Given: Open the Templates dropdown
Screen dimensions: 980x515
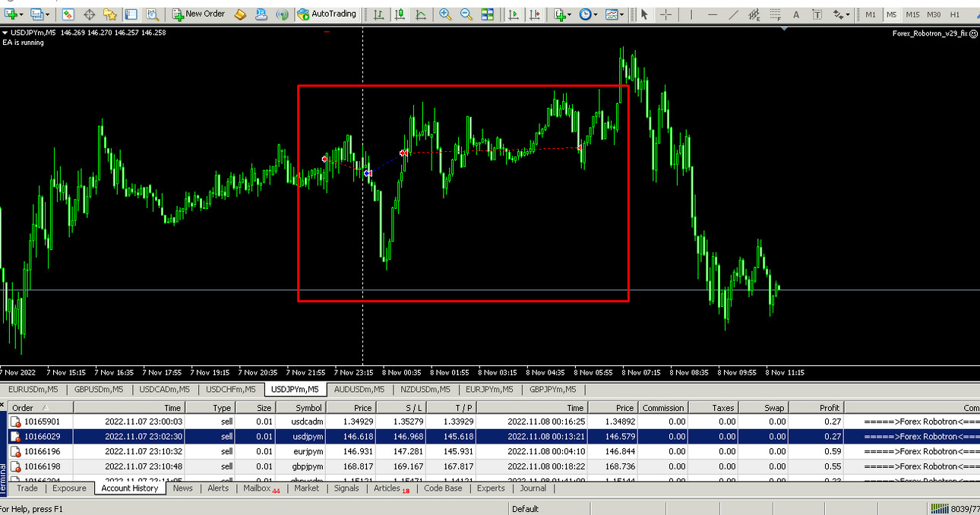Looking at the screenshot, I should pyautogui.click(x=614, y=14).
